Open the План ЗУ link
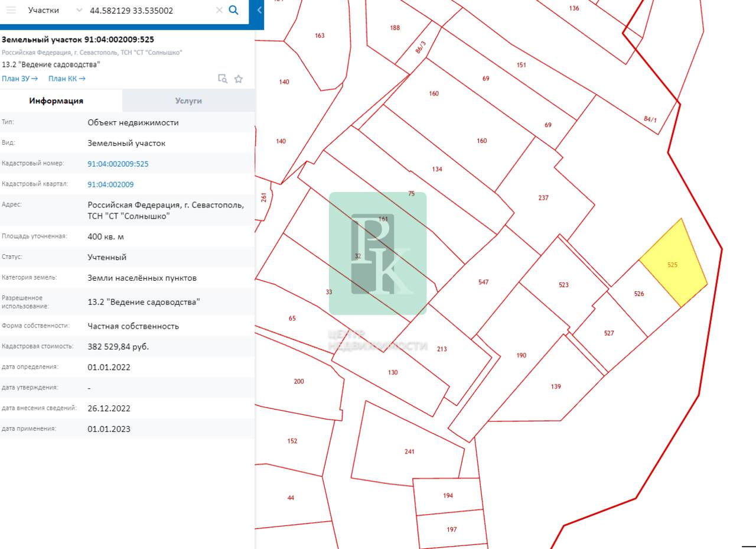 (x=20, y=79)
